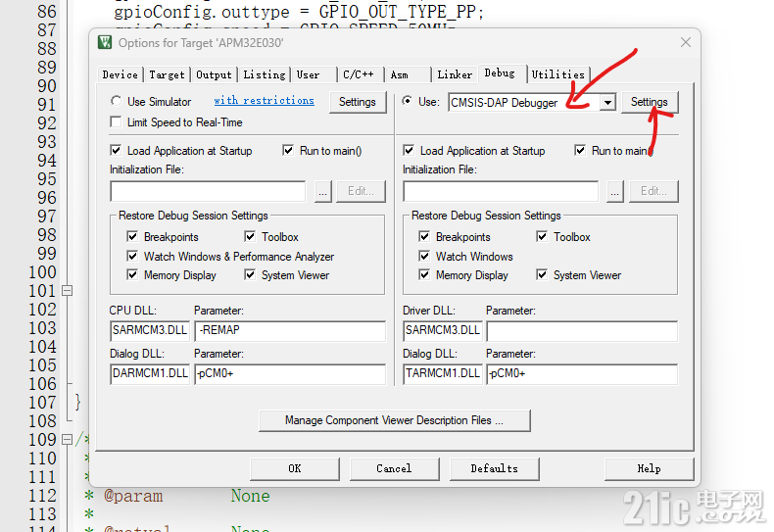Click '@param' comment text in editor

click(x=133, y=496)
